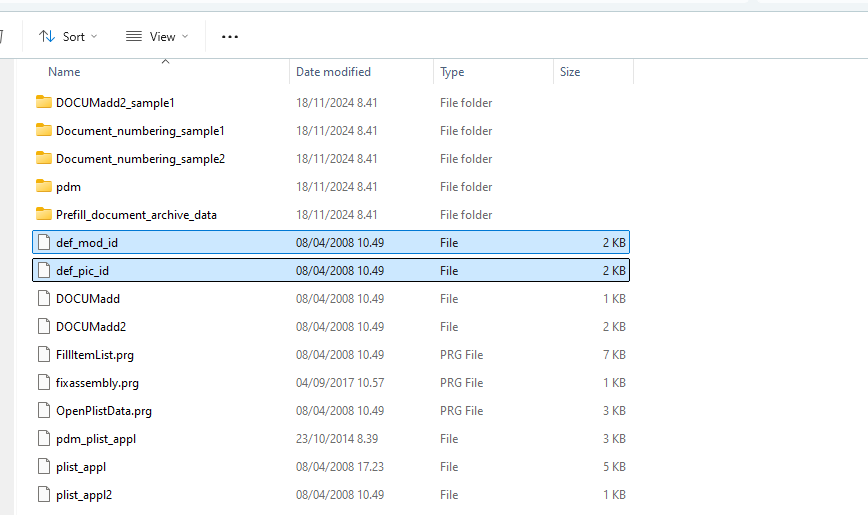Viewport: 868px width, 515px height.
Task: Click the Document_numbering_sample2 folder icon
Action: point(43,158)
